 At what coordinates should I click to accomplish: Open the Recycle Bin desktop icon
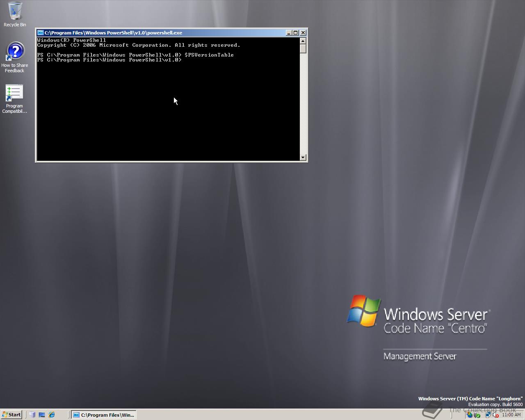point(15,14)
